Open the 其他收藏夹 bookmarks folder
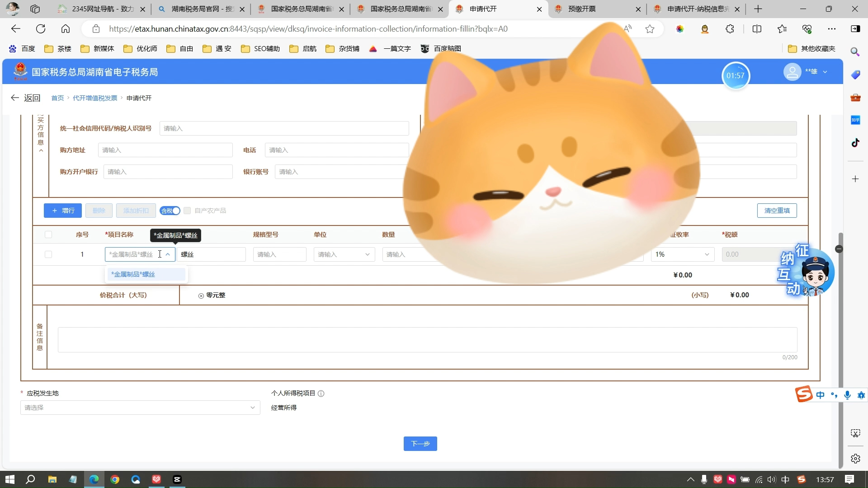Screen dimensions: 868x488 pyautogui.click(x=811, y=49)
